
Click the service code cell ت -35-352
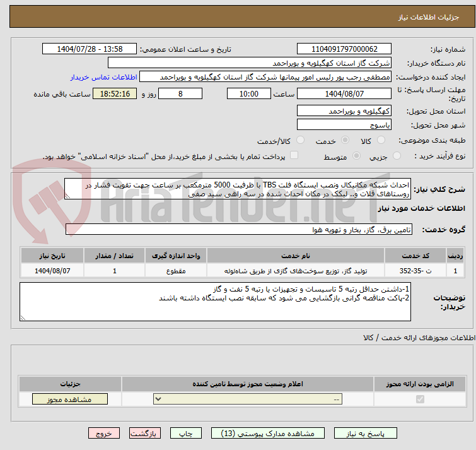pyautogui.click(x=415, y=271)
